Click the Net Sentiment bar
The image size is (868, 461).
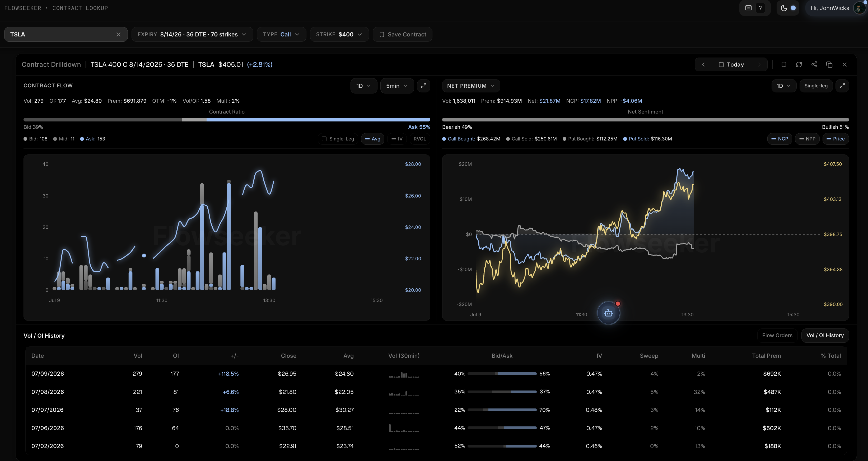(x=645, y=120)
